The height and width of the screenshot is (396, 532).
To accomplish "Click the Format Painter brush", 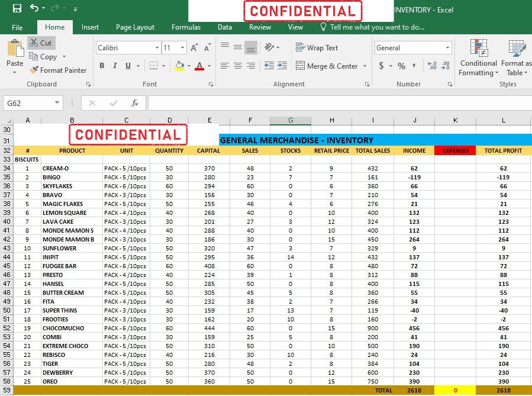I will click(x=58, y=70).
